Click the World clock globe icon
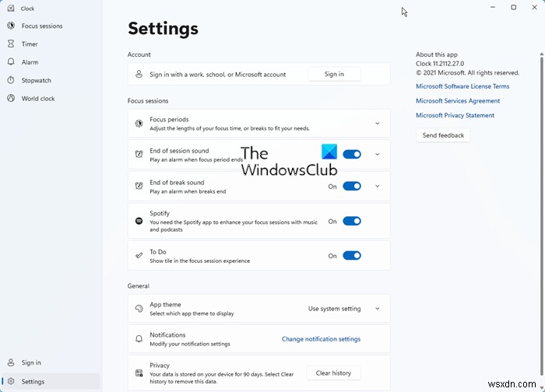This screenshot has width=545, height=392. tap(11, 99)
